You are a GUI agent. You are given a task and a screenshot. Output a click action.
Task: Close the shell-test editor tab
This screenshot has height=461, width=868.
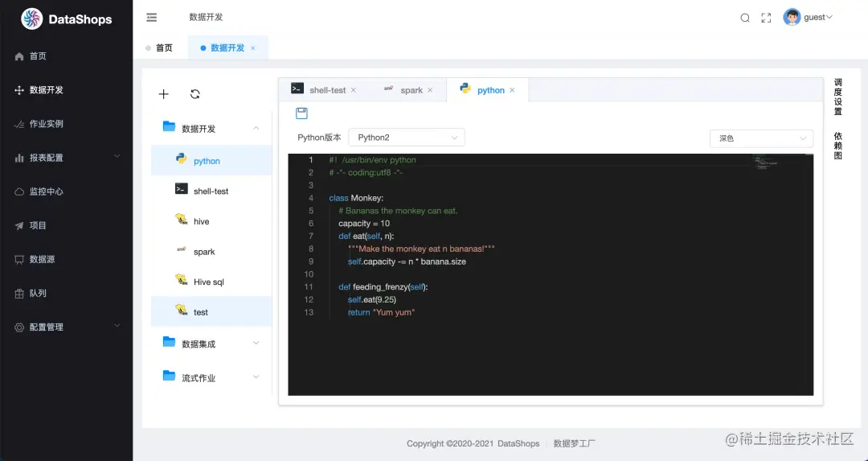point(353,90)
